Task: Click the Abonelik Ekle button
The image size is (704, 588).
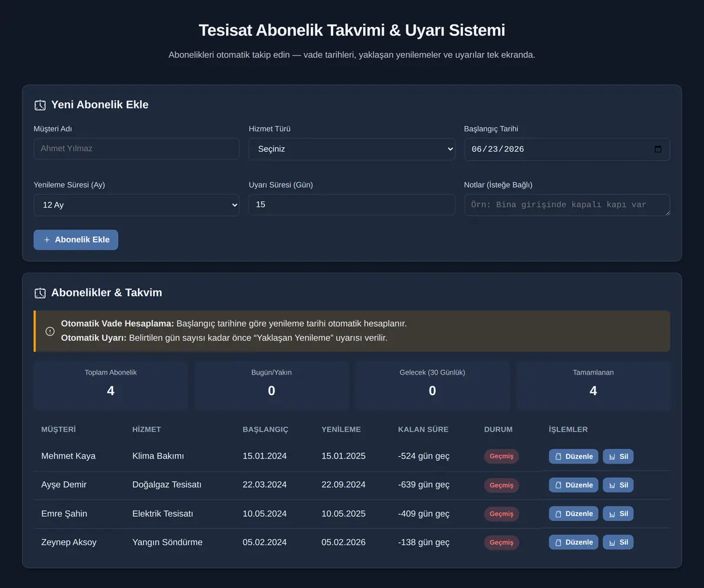Action: click(76, 240)
